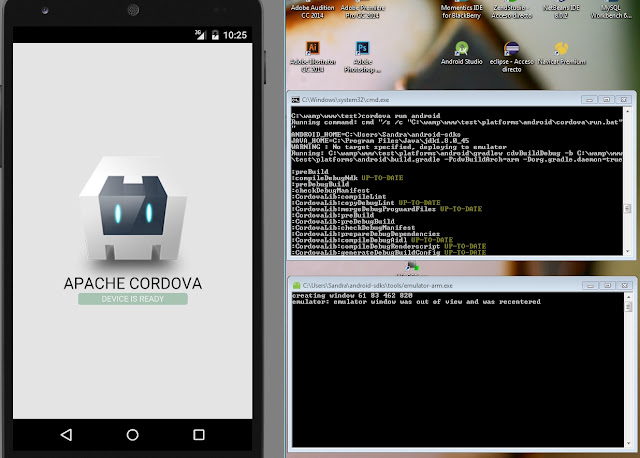Tap the Android back navigation button
The width and height of the screenshot is (640, 458).
pos(67,435)
